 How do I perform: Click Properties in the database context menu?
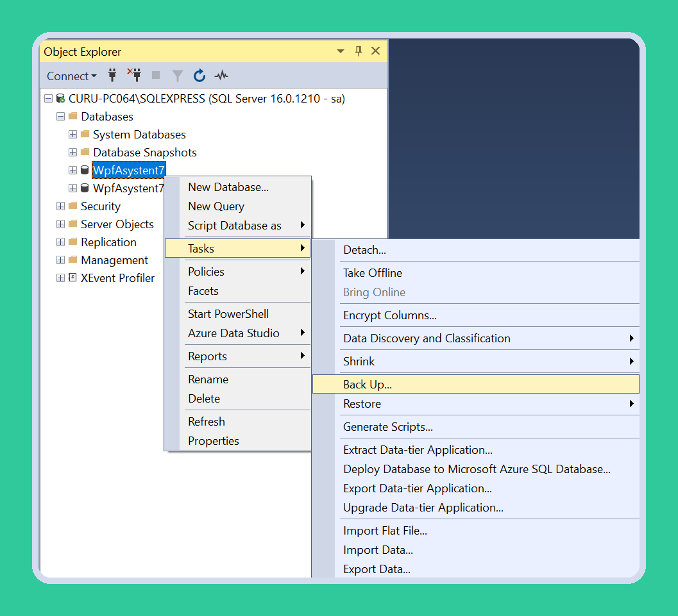213,440
